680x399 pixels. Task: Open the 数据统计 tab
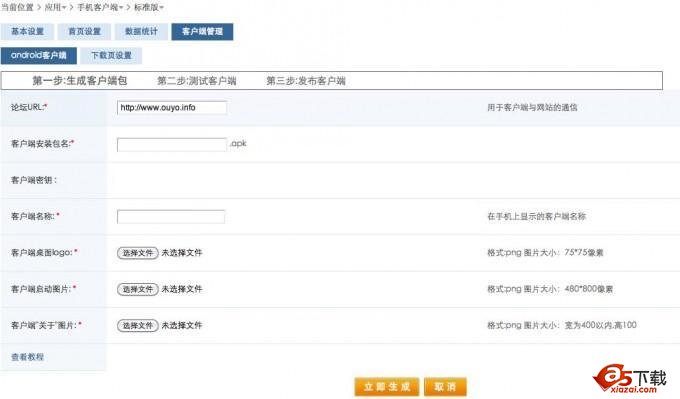(x=141, y=32)
